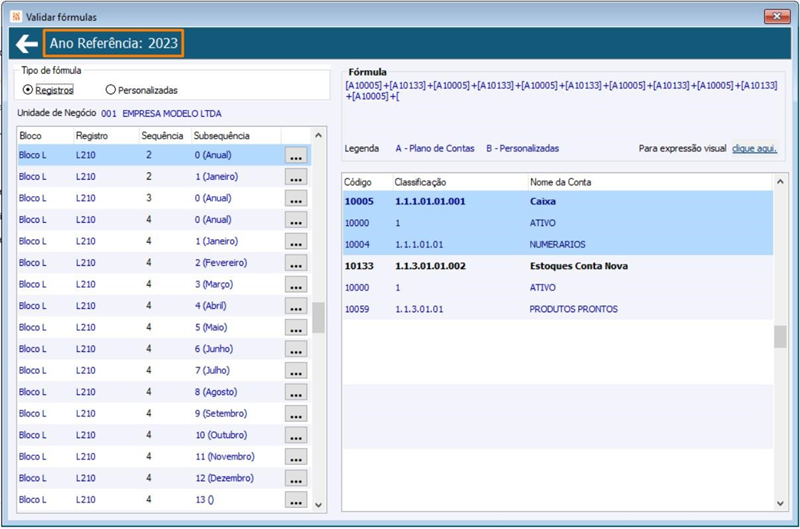Click scroll up arrow of accounts list
Viewport: 800px width, 529px height.
point(780,182)
